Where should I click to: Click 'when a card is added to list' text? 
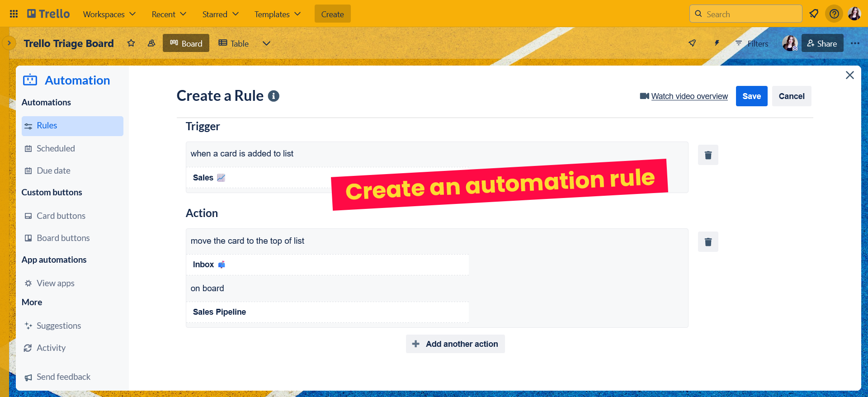(x=242, y=154)
